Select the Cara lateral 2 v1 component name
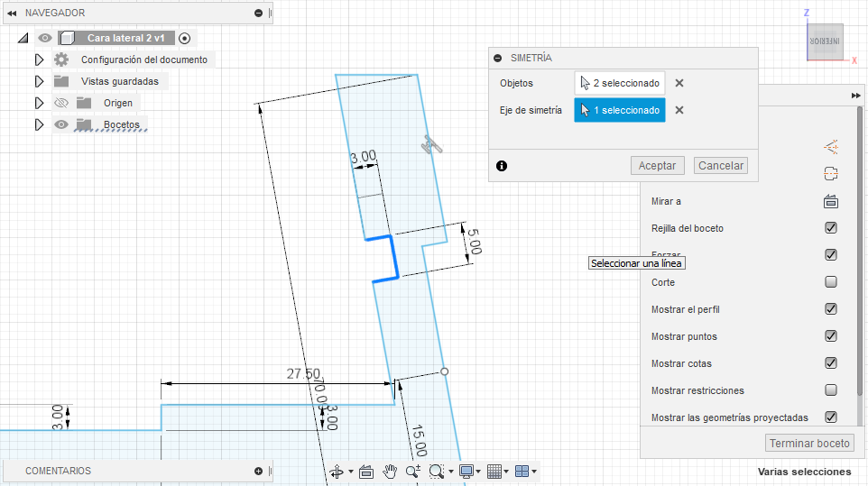The width and height of the screenshot is (868, 486). [125, 38]
